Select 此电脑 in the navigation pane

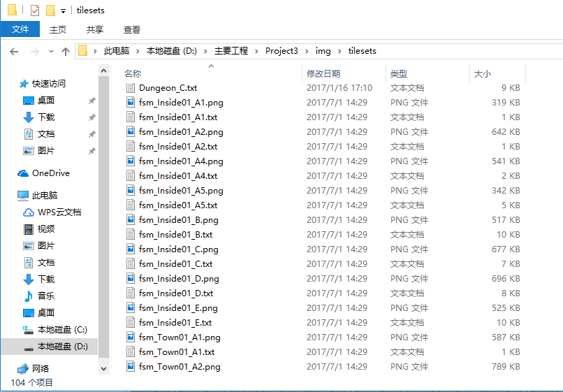45,196
